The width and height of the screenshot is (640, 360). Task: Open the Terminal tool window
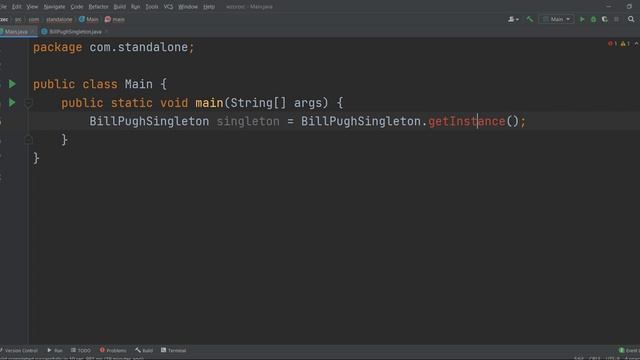point(173,350)
